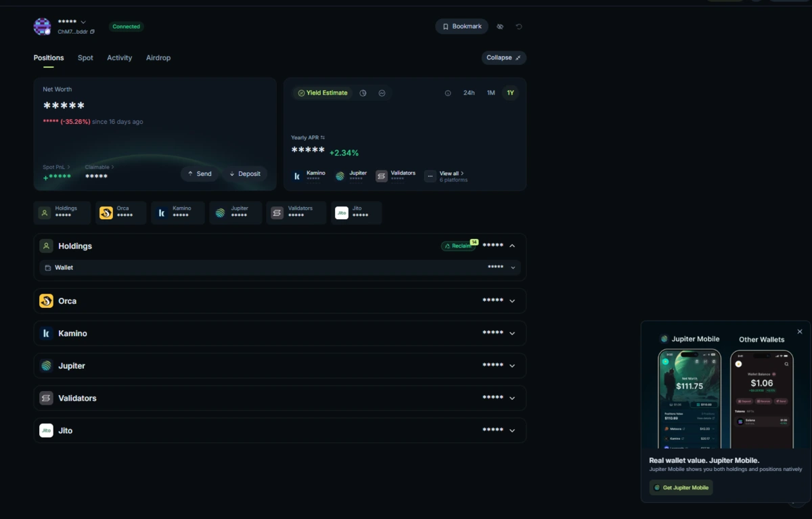Click Other Wallets phone mockup image
This screenshot has height=519, width=812.
[x=761, y=399]
